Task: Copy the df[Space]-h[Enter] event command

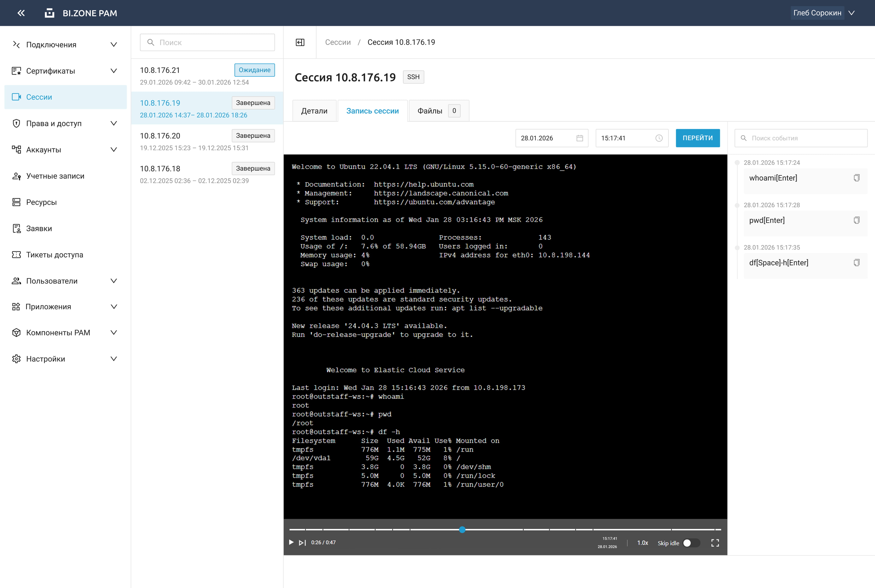Action: pyautogui.click(x=856, y=263)
